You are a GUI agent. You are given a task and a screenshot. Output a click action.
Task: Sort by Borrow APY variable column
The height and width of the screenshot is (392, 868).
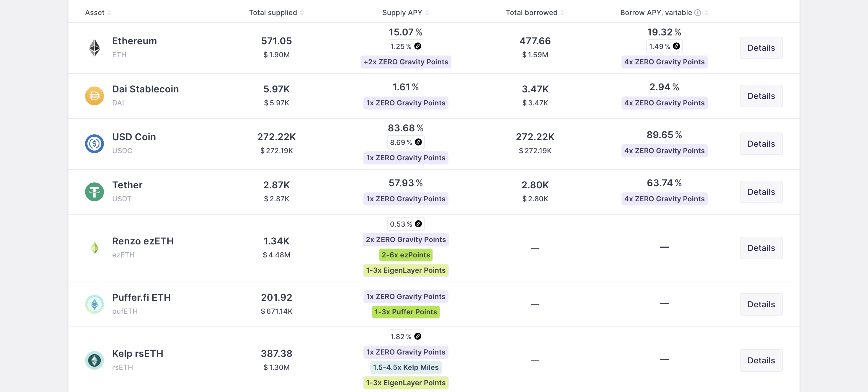[x=707, y=13]
